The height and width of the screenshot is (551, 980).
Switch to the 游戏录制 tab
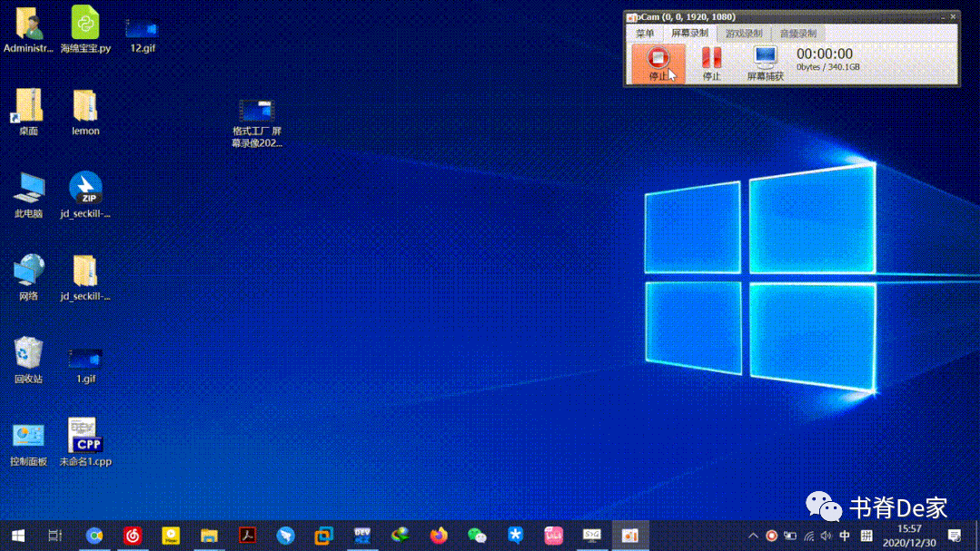[x=744, y=33]
